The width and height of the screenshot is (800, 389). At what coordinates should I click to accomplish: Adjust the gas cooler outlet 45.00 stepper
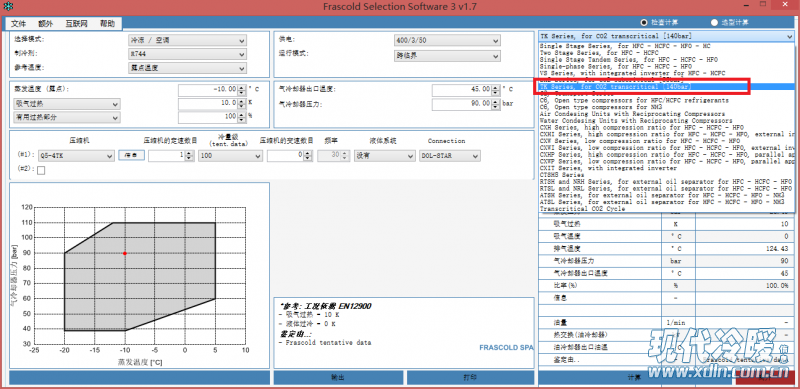click(494, 90)
